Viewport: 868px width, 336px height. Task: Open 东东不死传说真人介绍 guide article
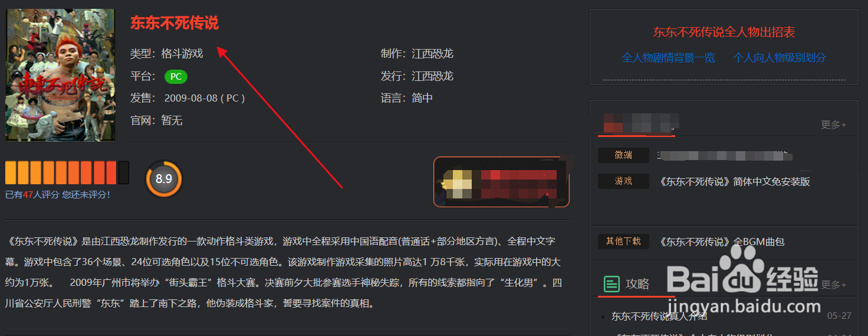659,316
